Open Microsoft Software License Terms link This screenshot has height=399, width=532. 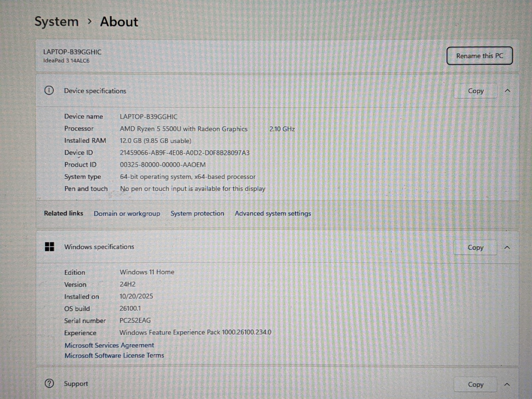(114, 355)
